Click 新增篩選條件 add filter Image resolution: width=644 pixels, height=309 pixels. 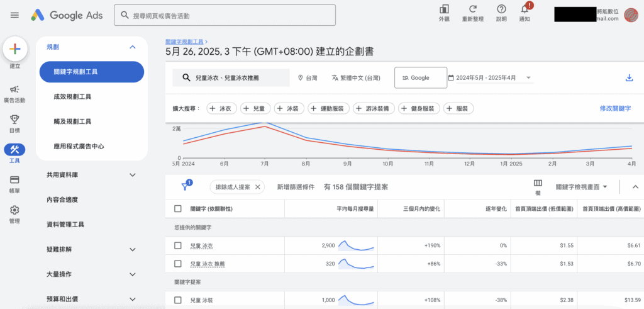pyautogui.click(x=296, y=187)
